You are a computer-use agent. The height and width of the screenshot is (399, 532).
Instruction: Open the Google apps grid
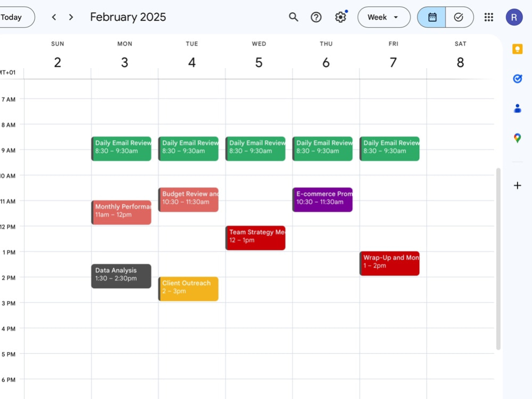pos(488,17)
